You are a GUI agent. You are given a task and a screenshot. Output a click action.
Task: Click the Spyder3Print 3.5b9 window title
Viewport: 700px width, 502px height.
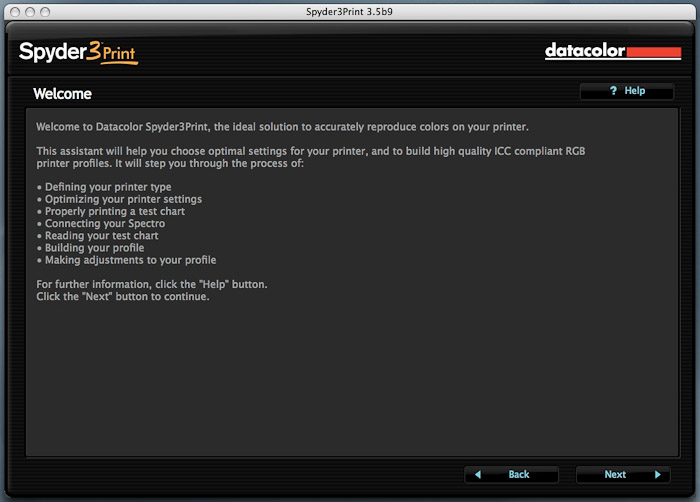[349, 11]
